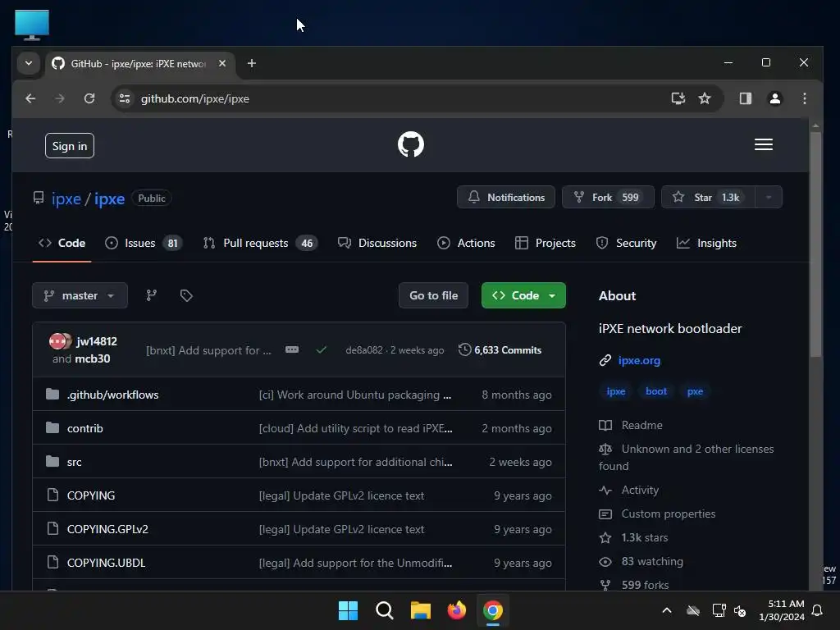View the Insights tab
This screenshot has width=840, height=630.
(706, 243)
